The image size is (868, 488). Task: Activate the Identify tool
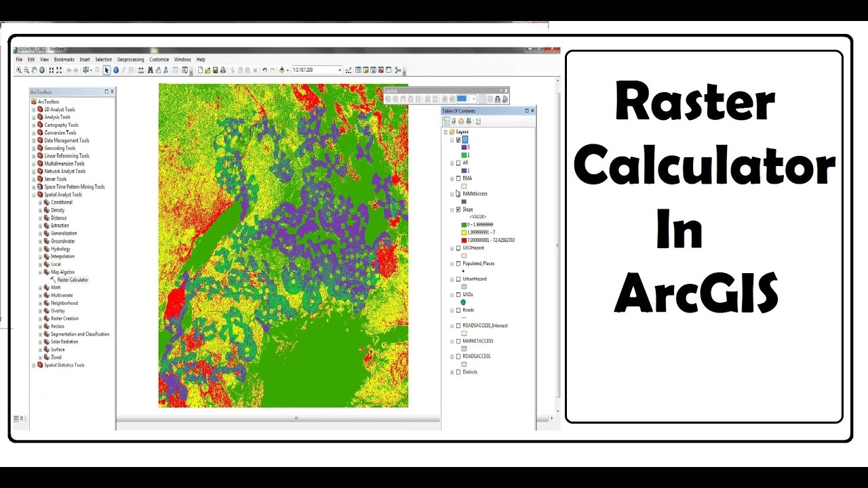coord(117,70)
